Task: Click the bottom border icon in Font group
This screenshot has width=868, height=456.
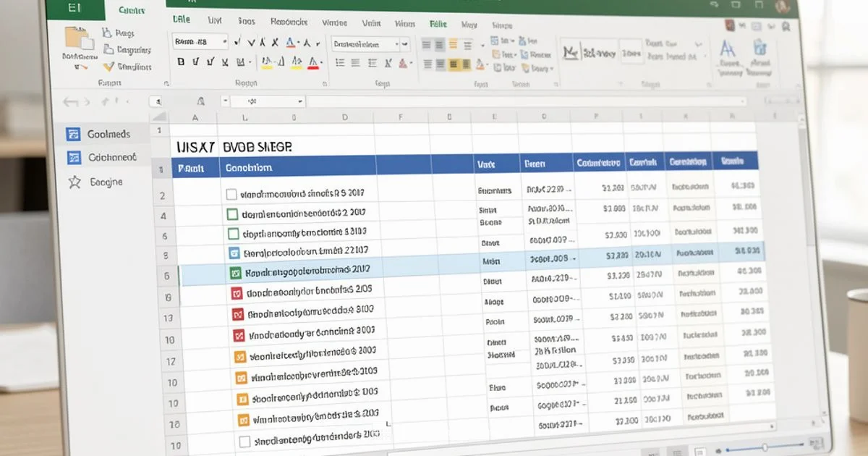Action: coord(239,63)
